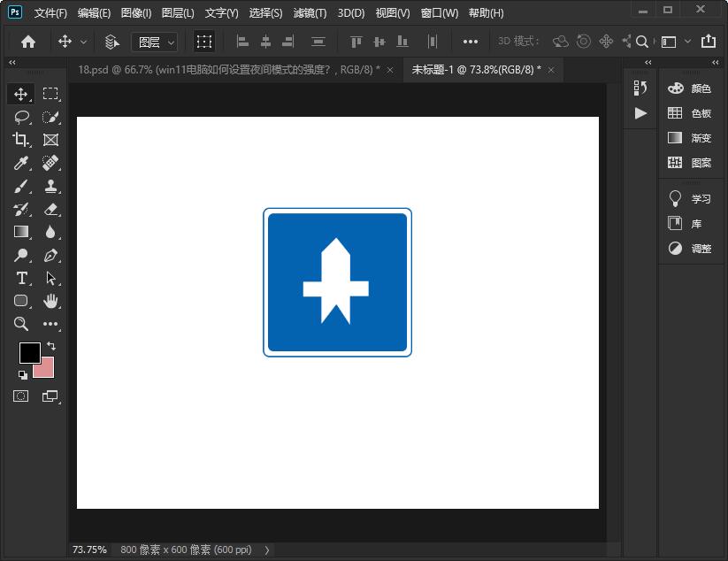The height and width of the screenshot is (561, 728).
Task: Open the 滤镜(T) menu
Action: 309,13
